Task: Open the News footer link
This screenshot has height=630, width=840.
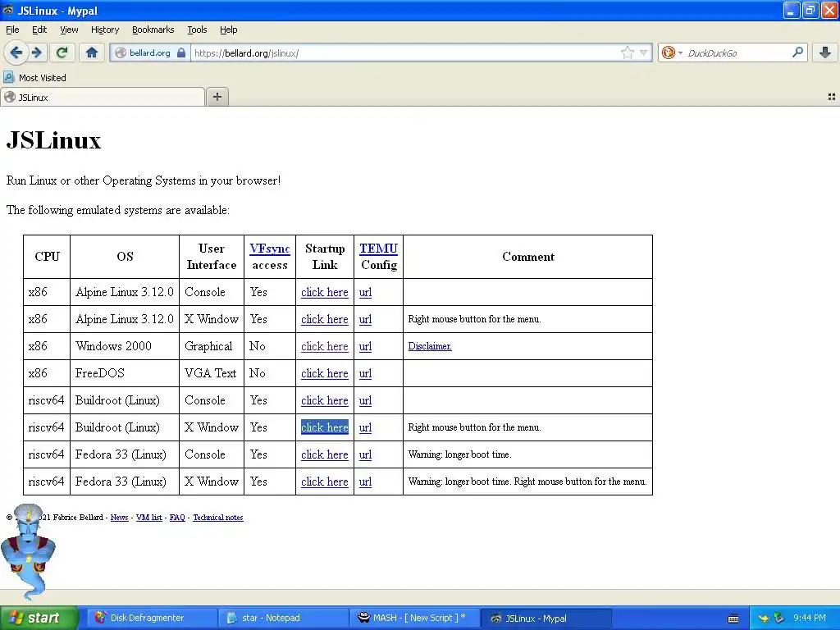Action: (x=120, y=518)
